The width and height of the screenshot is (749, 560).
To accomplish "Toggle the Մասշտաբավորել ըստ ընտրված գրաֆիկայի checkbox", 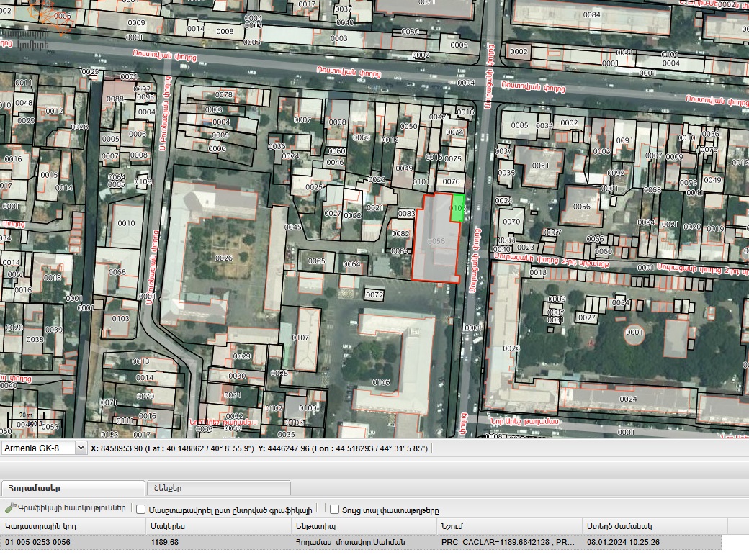I will [141, 510].
